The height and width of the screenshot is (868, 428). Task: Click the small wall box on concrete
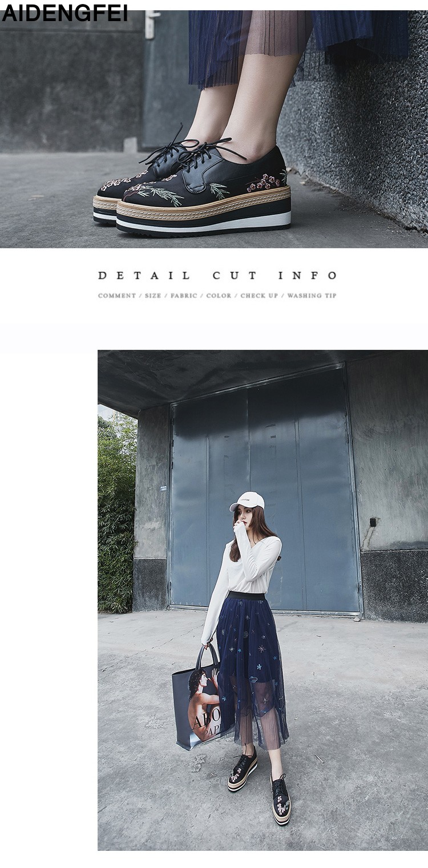[373, 522]
